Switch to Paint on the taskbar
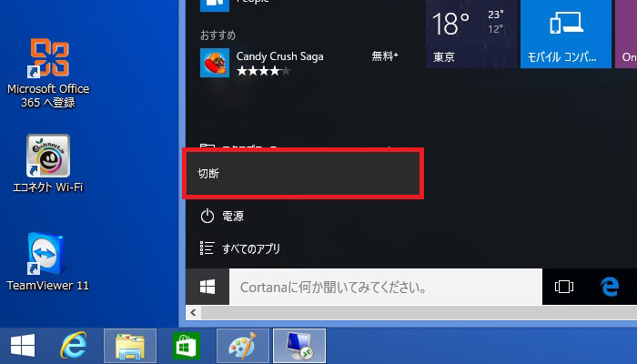The image size is (637, 364). click(243, 346)
